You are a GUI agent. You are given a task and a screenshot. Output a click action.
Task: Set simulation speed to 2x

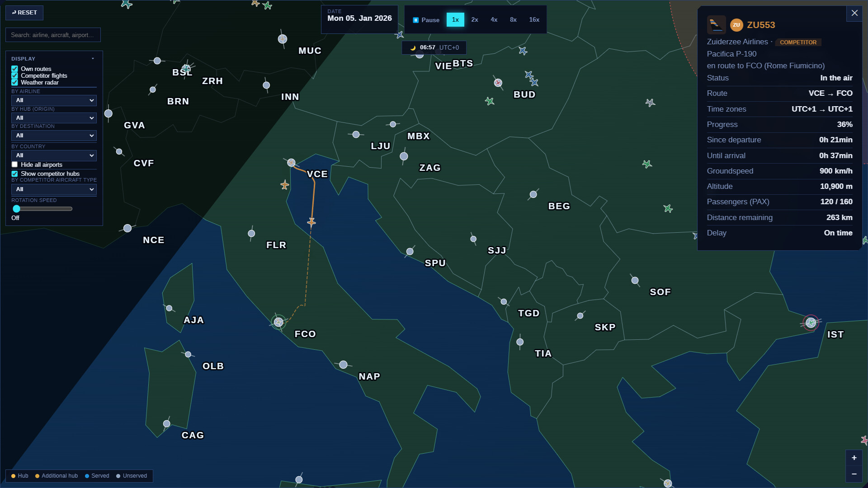pos(475,20)
